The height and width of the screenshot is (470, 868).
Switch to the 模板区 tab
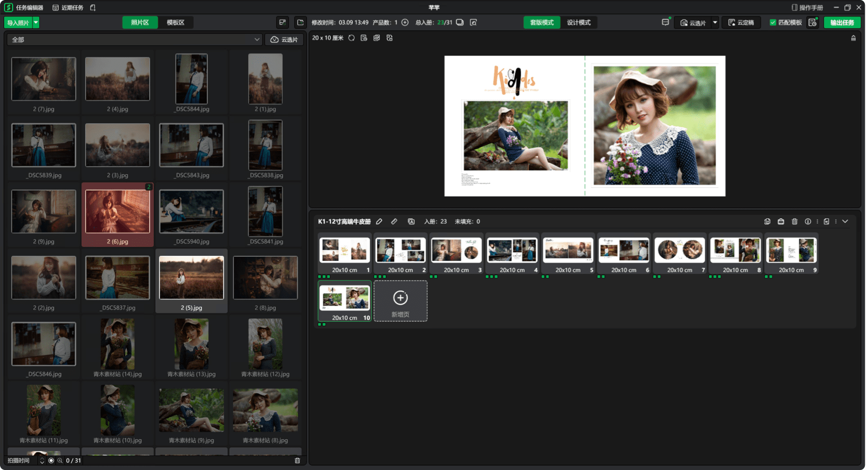click(176, 22)
